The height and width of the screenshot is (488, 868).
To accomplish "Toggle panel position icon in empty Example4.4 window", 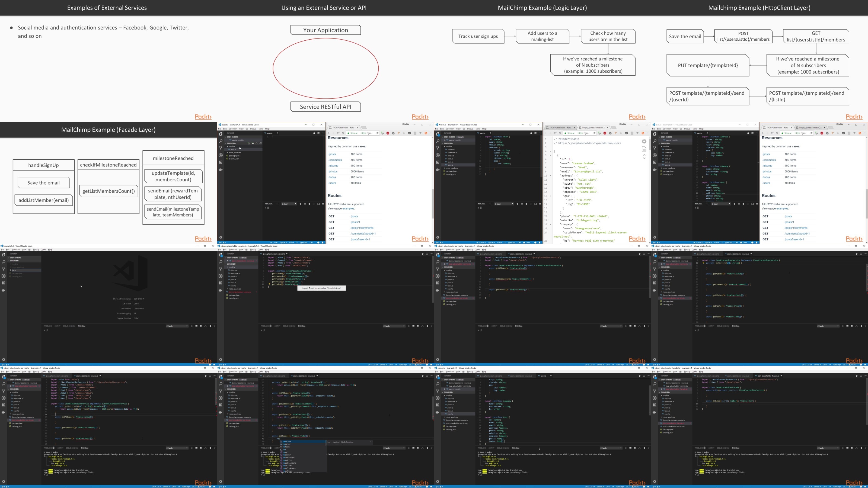I will pyautogui.click(x=210, y=326).
